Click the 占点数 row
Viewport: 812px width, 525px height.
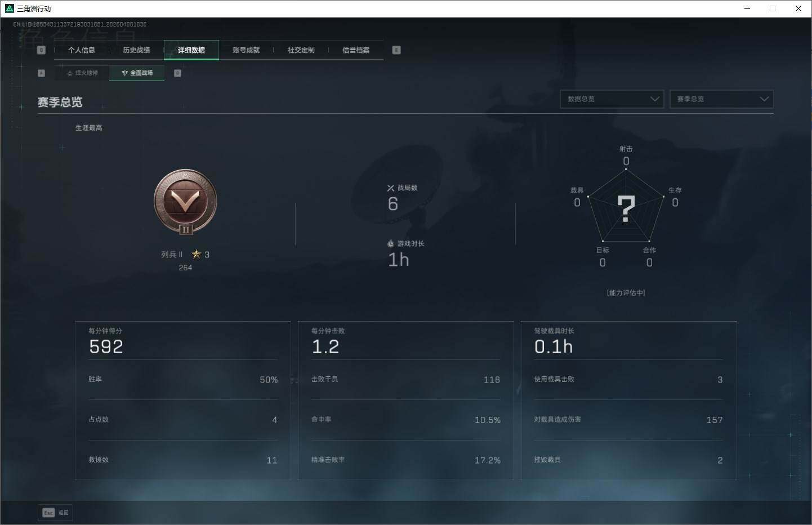pyautogui.click(x=183, y=420)
